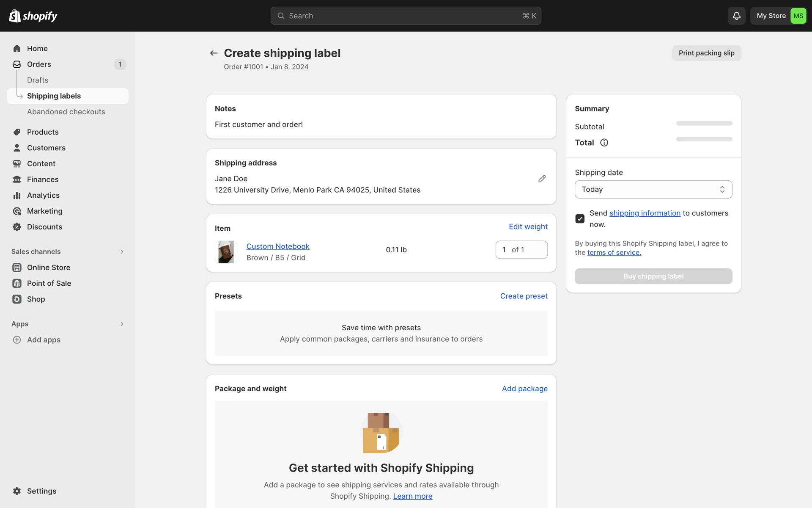The width and height of the screenshot is (812, 508).
Task: Click the Custom Notebook thumbnail image
Action: (226, 252)
